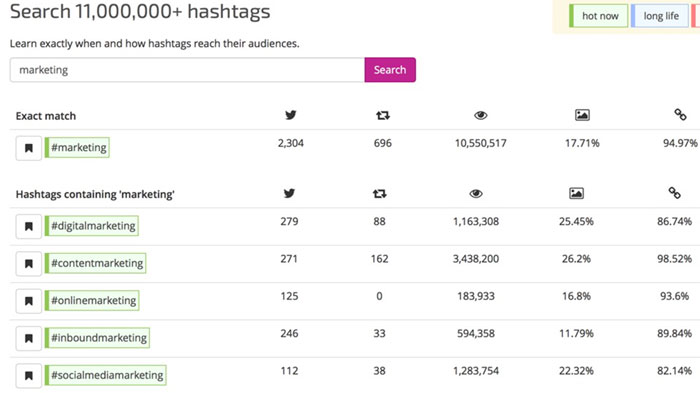This screenshot has height=393, width=700.
Task: Click the 86.74% link percentage
Action: (x=674, y=222)
